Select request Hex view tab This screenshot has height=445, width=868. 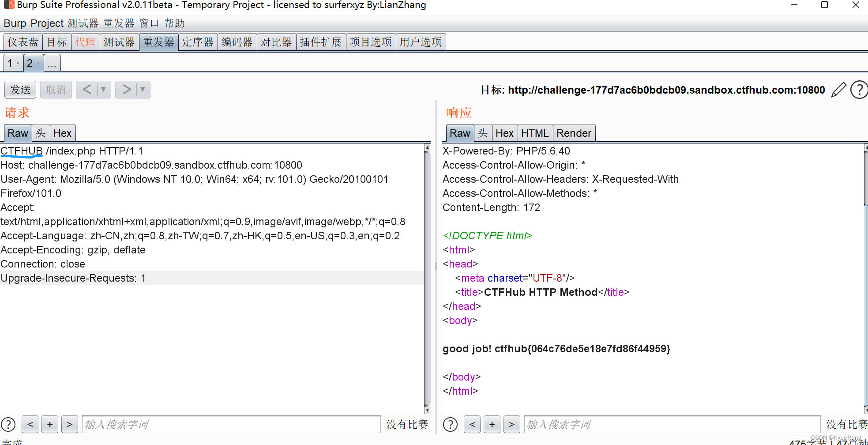pos(62,133)
